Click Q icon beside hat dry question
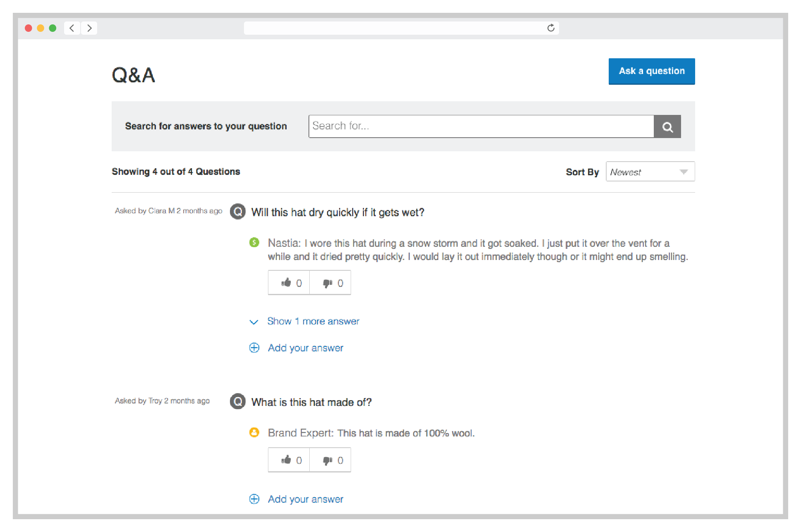The image size is (801, 532). click(x=238, y=212)
